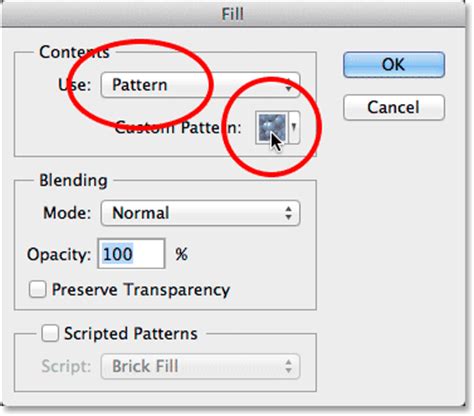Expand the Custom Pattern picker arrow
The width and height of the screenshot is (474, 416).
pos(294,128)
